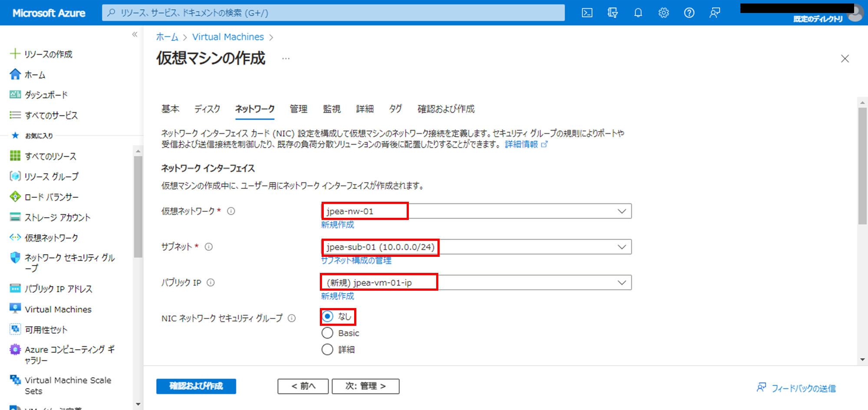The height and width of the screenshot is (410, 868).
Task: Switch to the 監視 tab
Action: coord(332,109)
